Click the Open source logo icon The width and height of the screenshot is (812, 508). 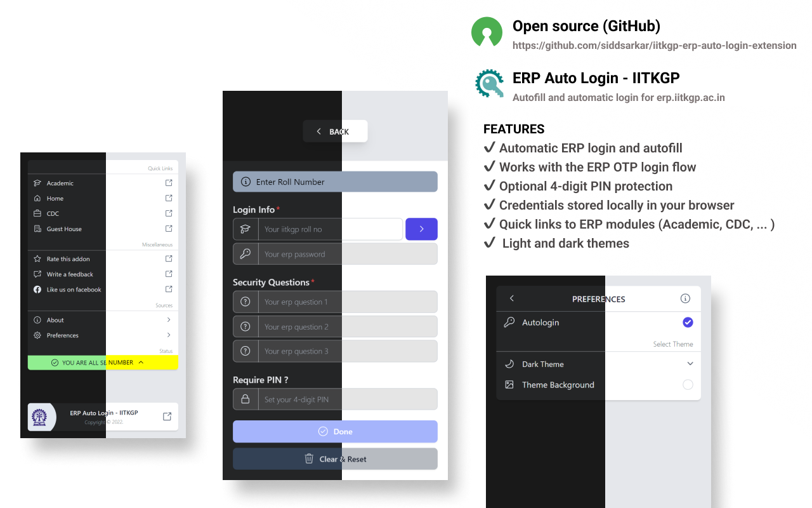click(x=487, y=32)
